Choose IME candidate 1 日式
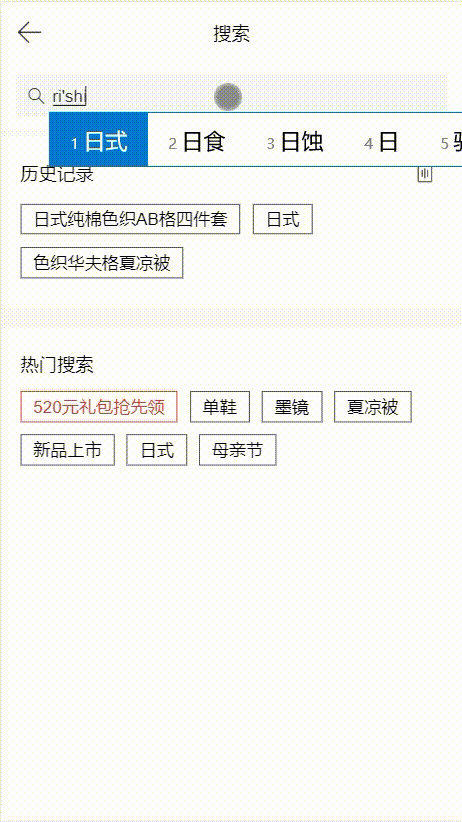Image resolution: width=462 pixels, height=822 pixels. 99,142
